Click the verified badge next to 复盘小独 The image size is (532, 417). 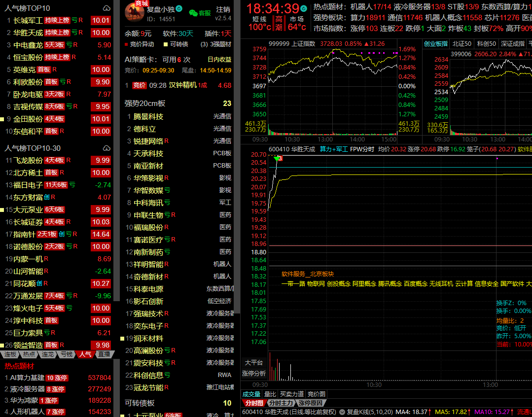(179, 8)
